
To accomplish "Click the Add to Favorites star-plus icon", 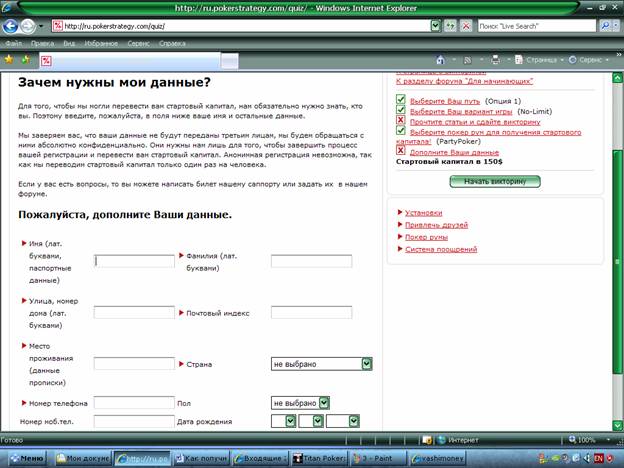I will pyautogui.click(x=26, y=60).
